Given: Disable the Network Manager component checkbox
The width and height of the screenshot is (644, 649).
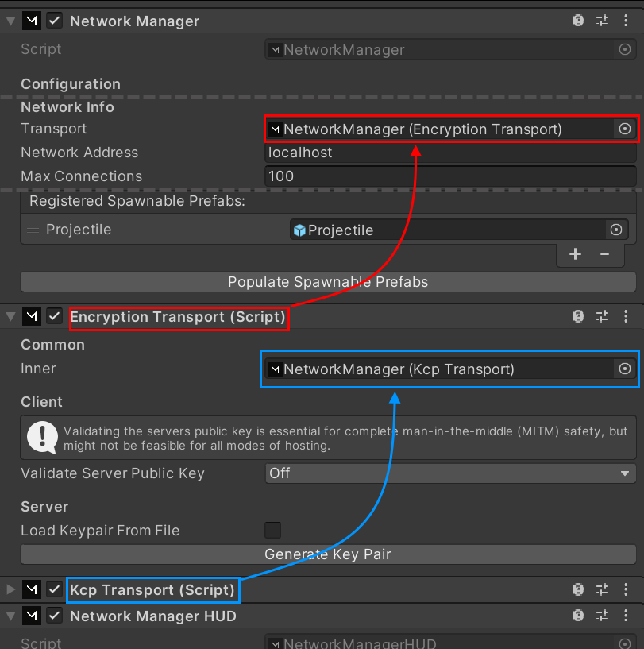Looking at the screenshot, I should [55, 21].
